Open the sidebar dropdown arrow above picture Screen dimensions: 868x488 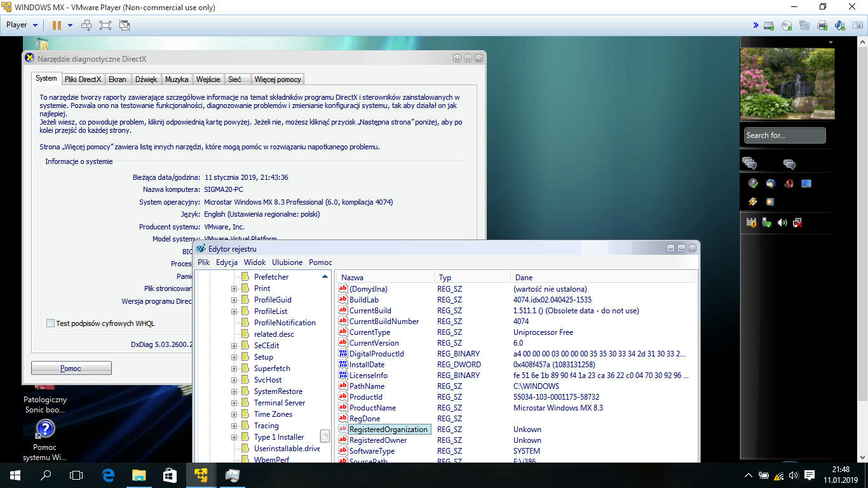831,43
